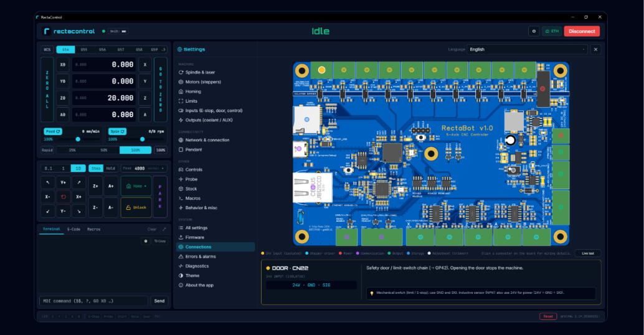The width and height of the screenshot is (644, 335).
Task: Click the red jog cancel icon
Action: [x=64, y=197]
